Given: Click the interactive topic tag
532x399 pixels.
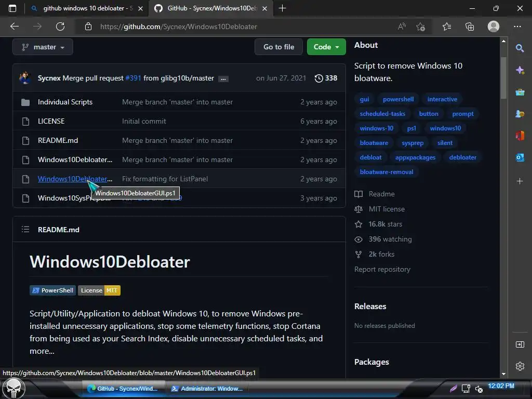Looking at the screenshot, I should point(442,99).
